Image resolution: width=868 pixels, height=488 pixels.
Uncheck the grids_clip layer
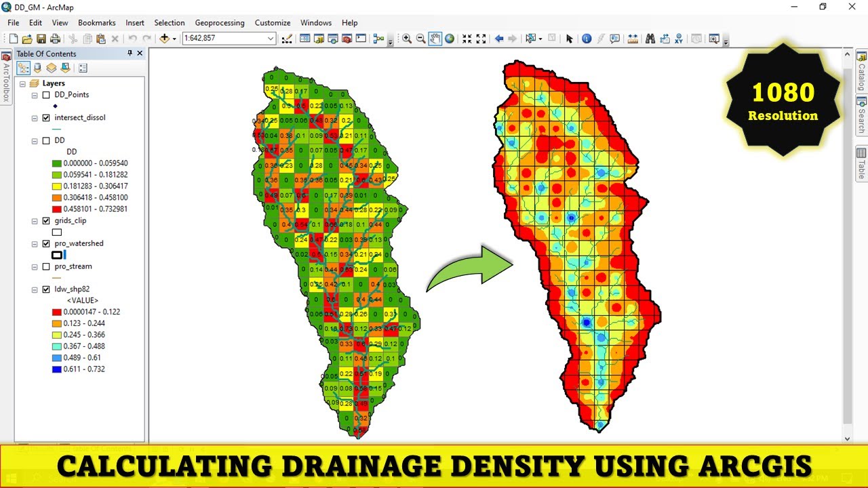tap(46, 221)
